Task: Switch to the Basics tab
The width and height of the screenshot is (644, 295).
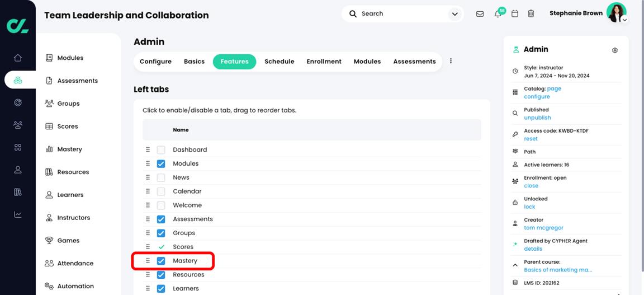Action: pos(195,62)
